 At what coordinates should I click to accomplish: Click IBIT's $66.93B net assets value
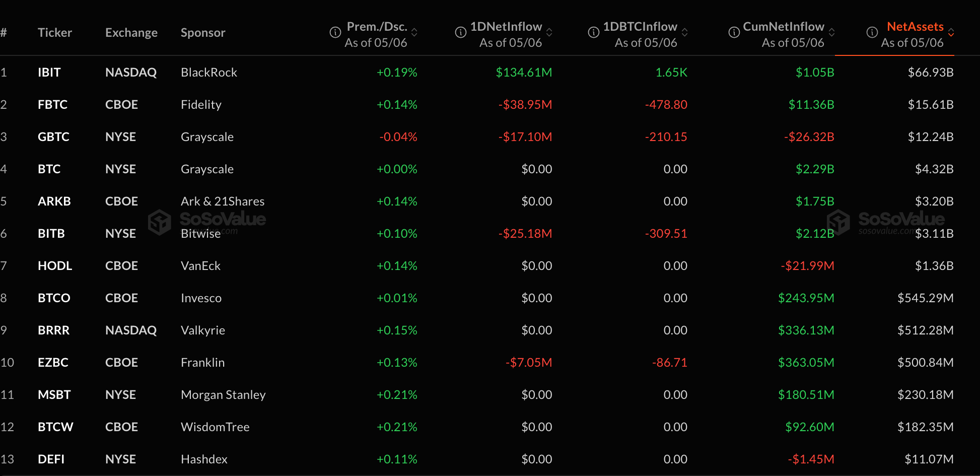coord(931,73)
